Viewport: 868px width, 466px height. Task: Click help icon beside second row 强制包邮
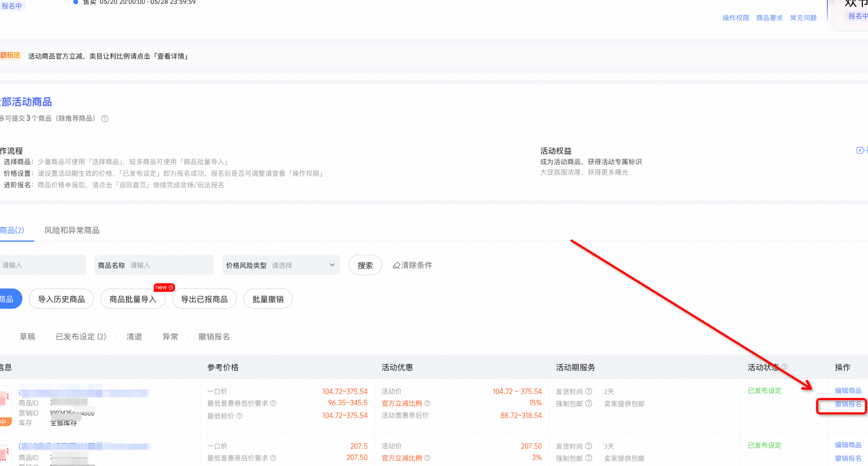coord(589,458)
